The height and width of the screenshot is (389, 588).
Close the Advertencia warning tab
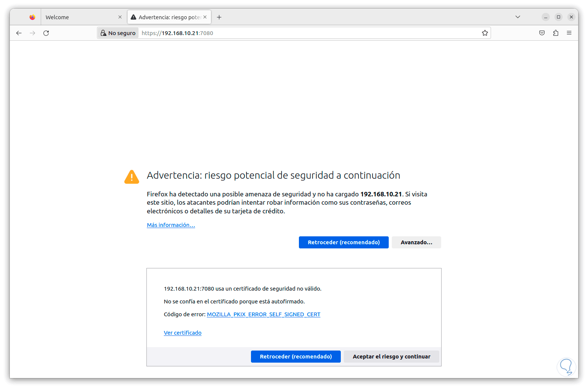click(x=205, y=17)
